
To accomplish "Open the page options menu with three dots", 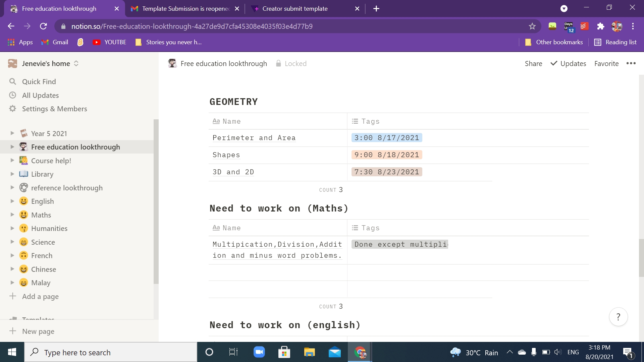I will pyautogui.click(x=631, y=63).
